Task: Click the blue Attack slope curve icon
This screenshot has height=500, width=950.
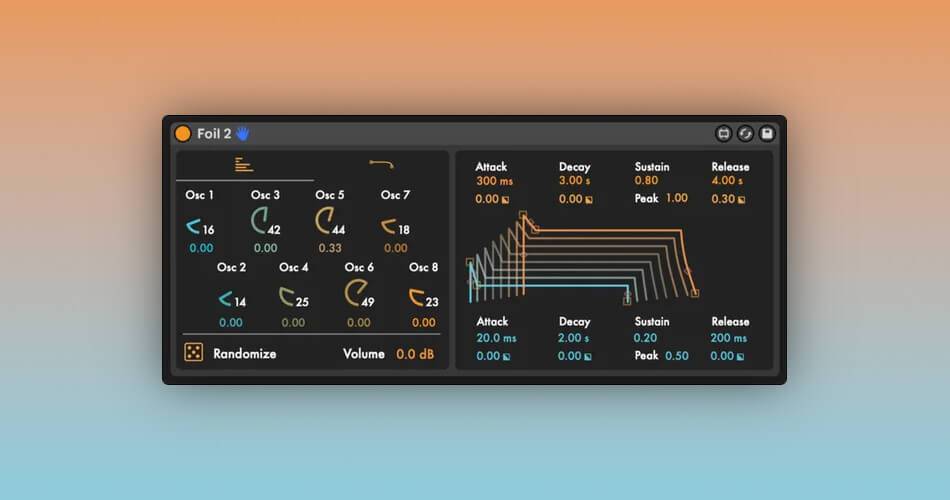Action: tap(506, 356)
